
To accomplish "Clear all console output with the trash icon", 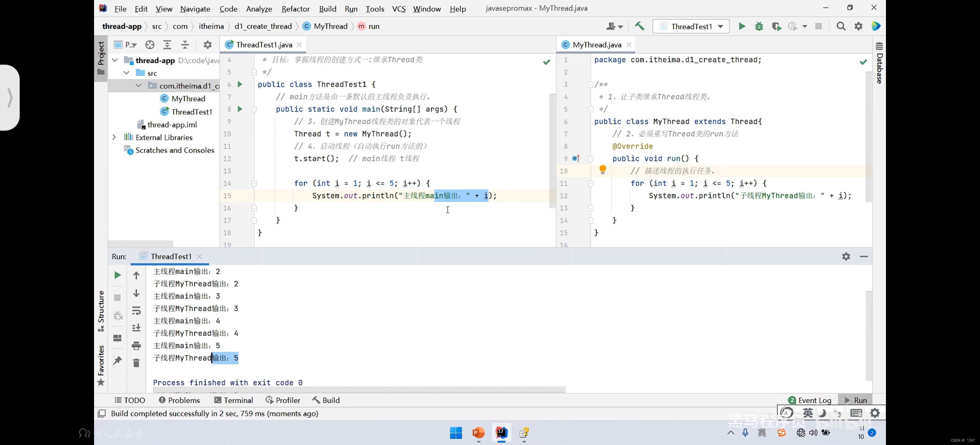I will 136,363.
